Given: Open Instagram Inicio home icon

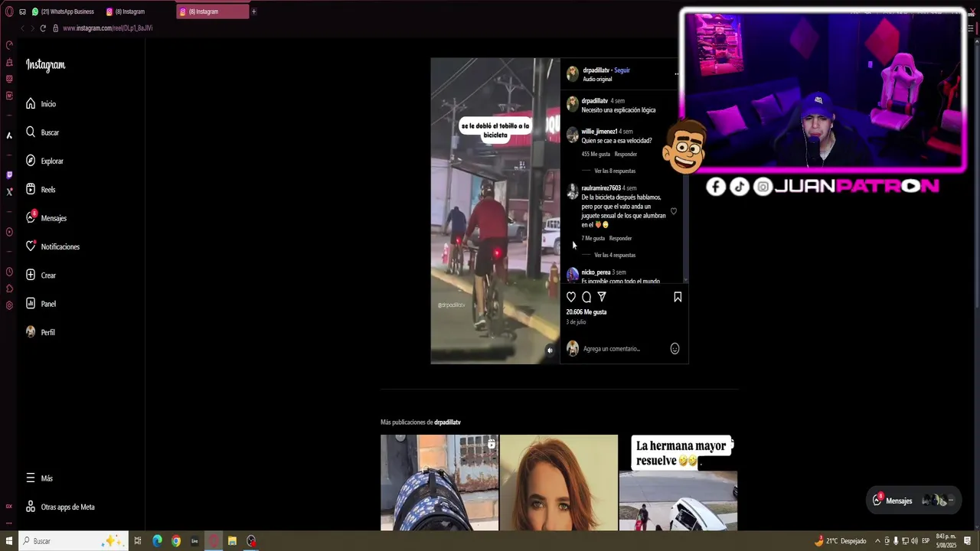Looking at the screenshot, I should [x=31, y=103].
